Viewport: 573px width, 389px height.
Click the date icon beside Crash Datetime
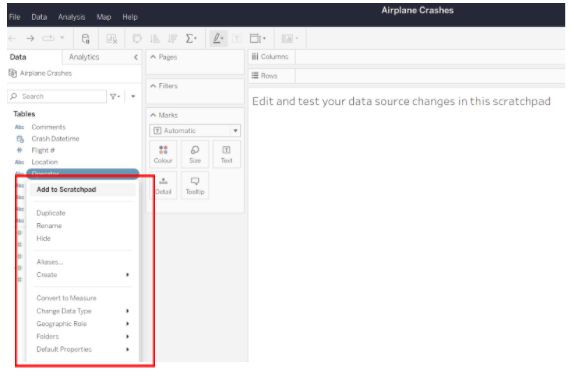click(x=20, y=139)
